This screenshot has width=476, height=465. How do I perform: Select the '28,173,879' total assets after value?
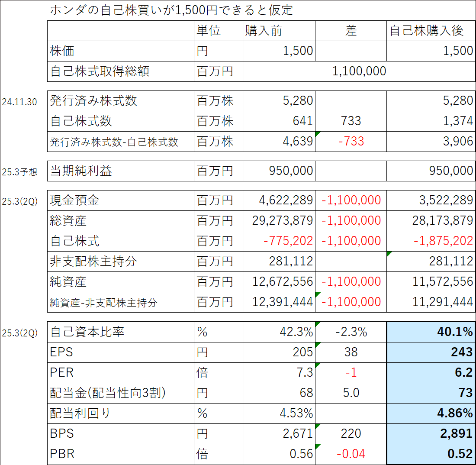tap(443, 220)
